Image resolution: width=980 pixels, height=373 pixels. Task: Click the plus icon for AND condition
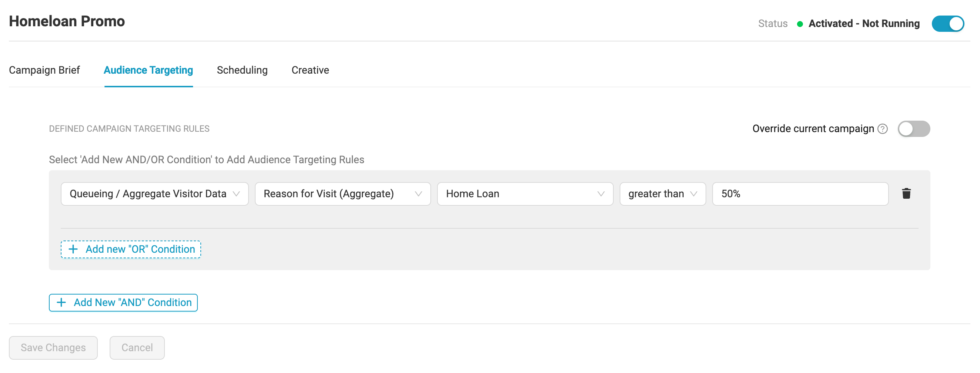coord(61,302)
